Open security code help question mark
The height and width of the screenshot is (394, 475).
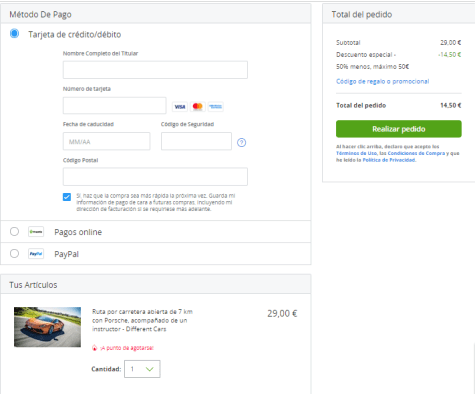point(241,143)
